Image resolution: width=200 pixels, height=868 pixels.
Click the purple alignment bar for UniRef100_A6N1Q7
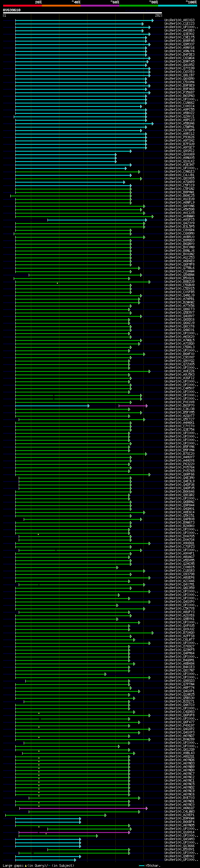pyautogui.click(x=83, y=808)
